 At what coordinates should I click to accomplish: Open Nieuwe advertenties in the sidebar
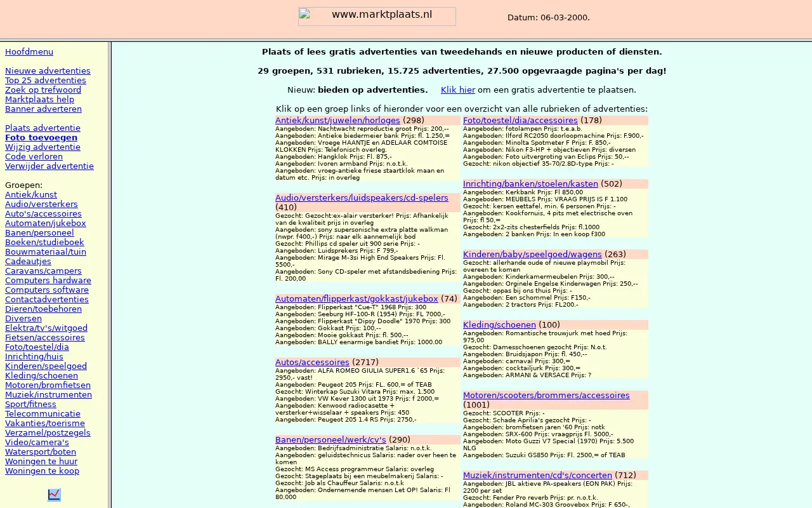tap(48, 70)
